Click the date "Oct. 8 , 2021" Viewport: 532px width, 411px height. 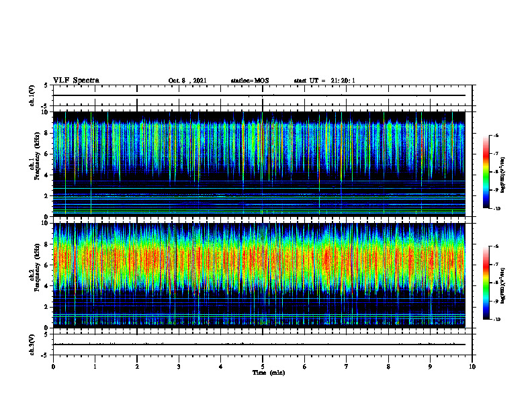tap(187, 81)
